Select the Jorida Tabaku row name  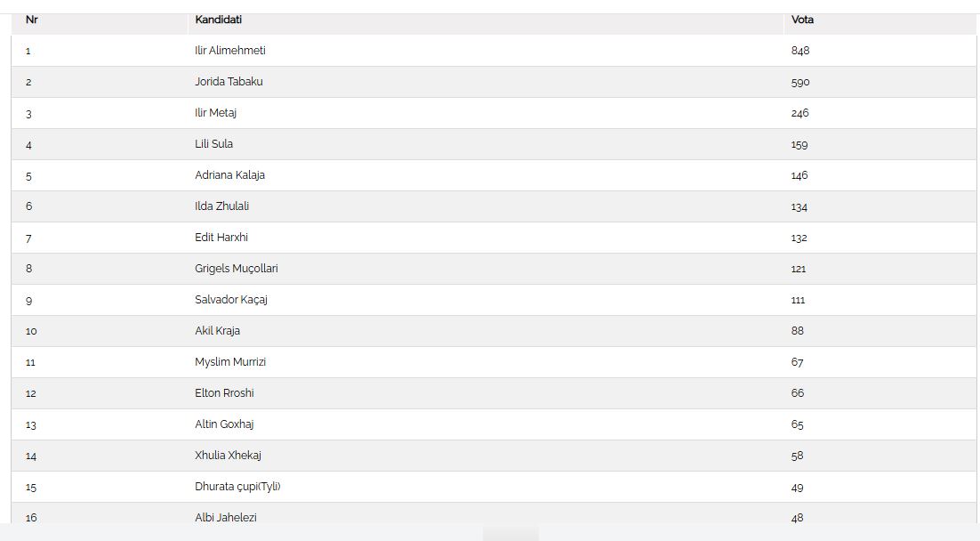point(229,82)
